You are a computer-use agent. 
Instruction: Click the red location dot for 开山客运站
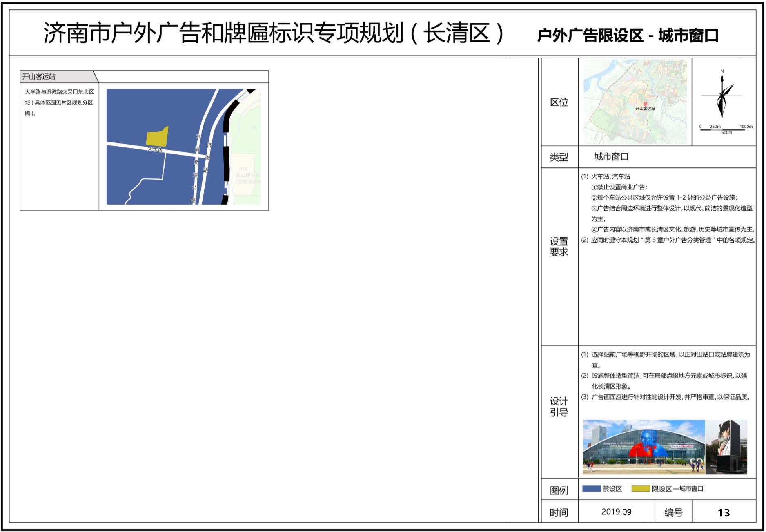tap(645, 104)
